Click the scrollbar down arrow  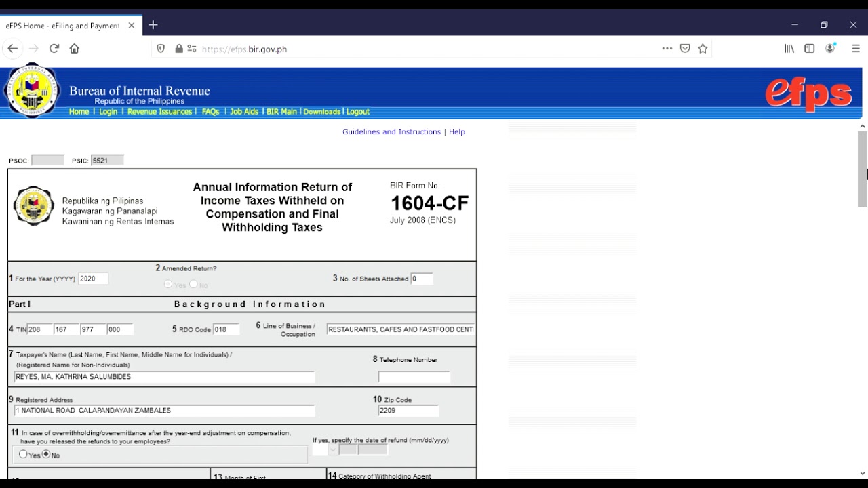tap(863, 473)
